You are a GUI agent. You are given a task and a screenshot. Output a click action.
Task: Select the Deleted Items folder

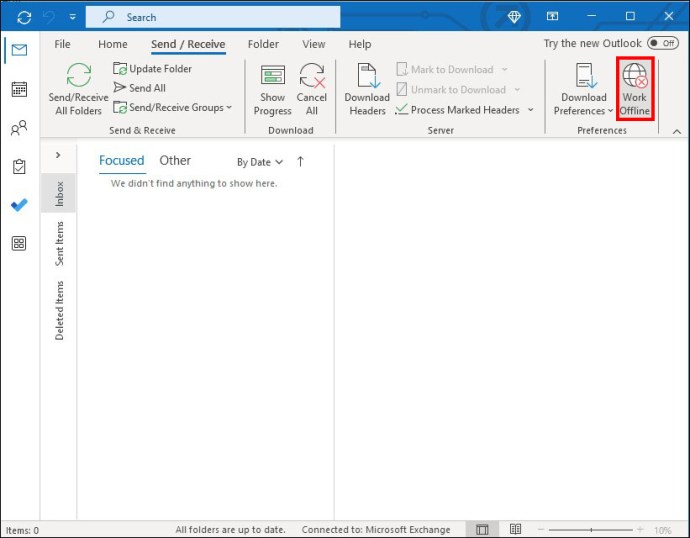(59, 311)
